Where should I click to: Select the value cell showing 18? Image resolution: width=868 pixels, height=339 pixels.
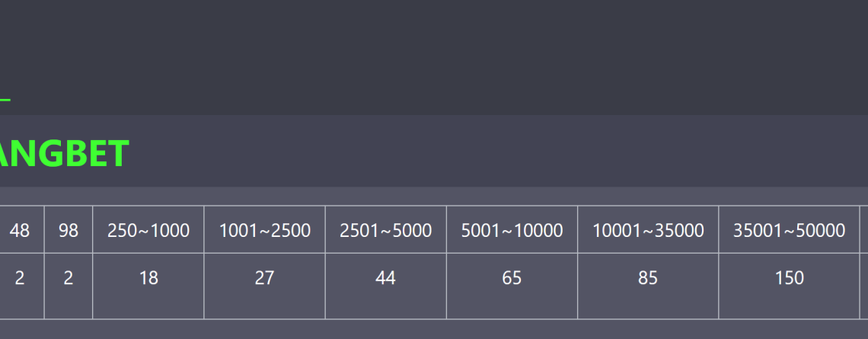[148, 286]
